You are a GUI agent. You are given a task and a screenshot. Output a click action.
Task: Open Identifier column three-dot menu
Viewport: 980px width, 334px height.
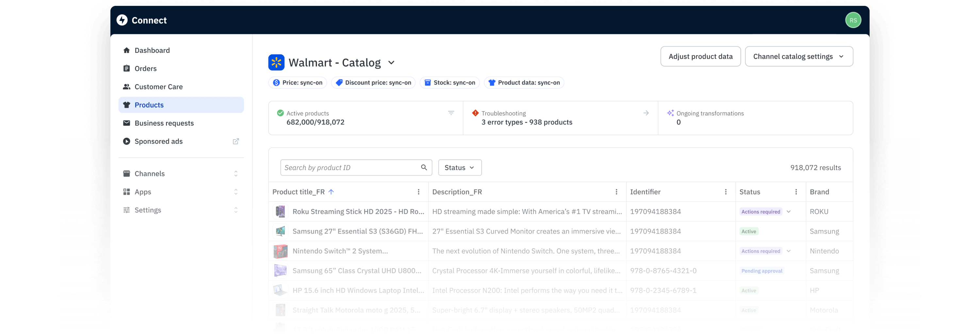[726, 192]
